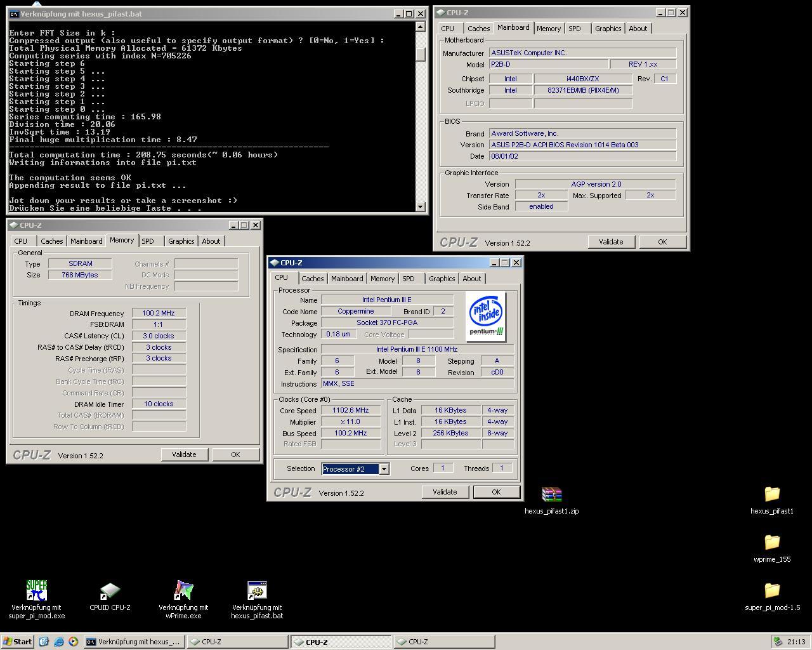This screenshot has width=812, height=650.
Task: Open the super_pi_mod.exe desktop shortcut
Action: click(37, 590)
